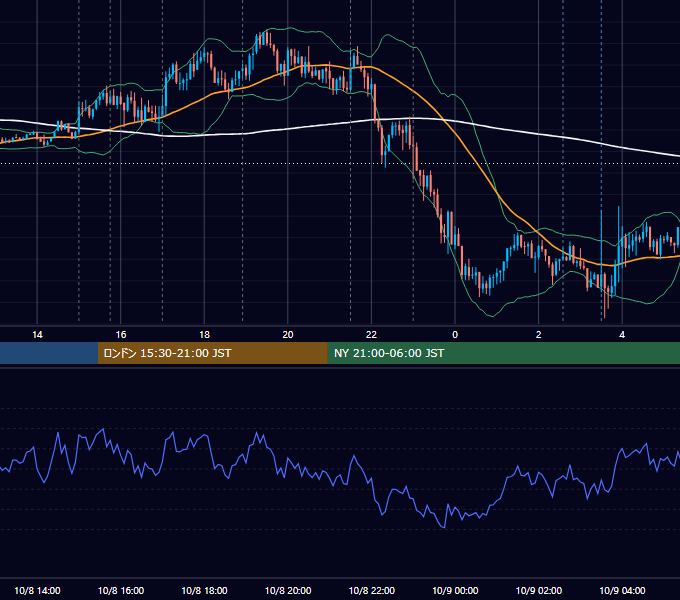The width and height of the screenshot is (680, 600).
Task: Click the NY 21:00-06:00 JST session bar
Action: point(503,353)
